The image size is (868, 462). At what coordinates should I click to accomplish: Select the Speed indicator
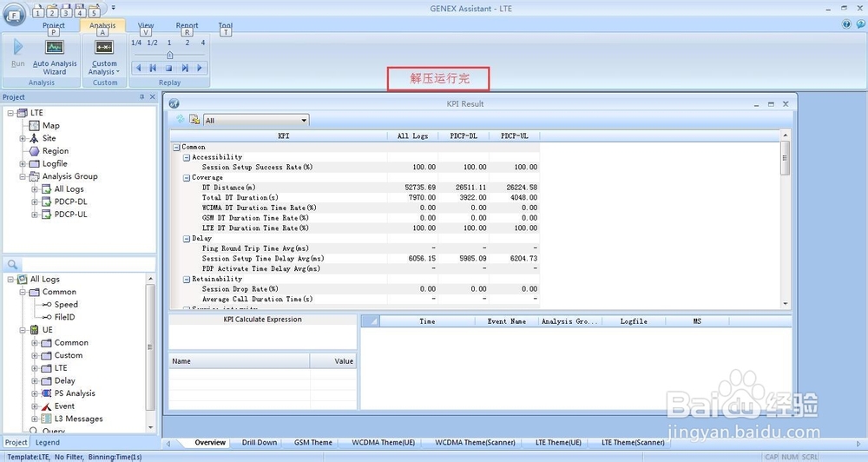(x=66, y=305)
